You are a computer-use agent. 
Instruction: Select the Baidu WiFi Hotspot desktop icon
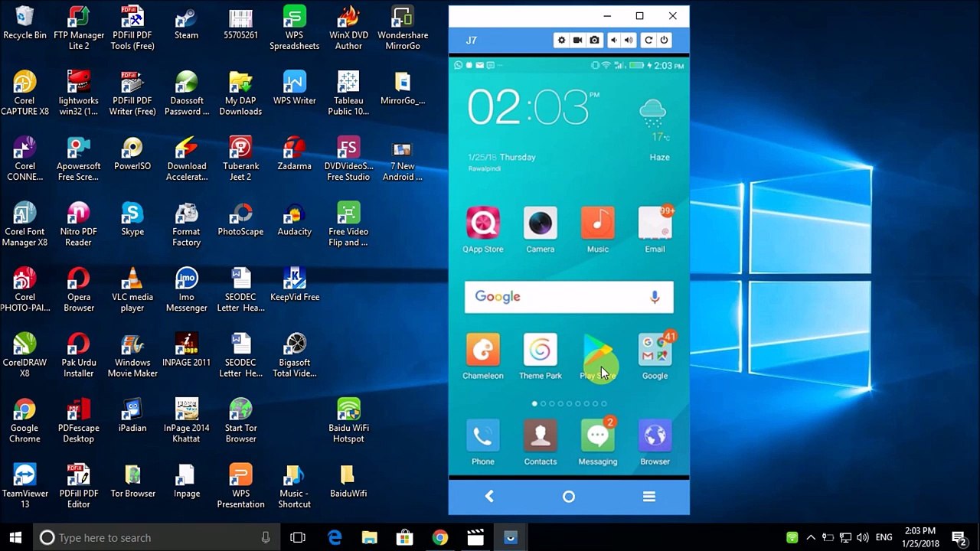coord(348,421)
